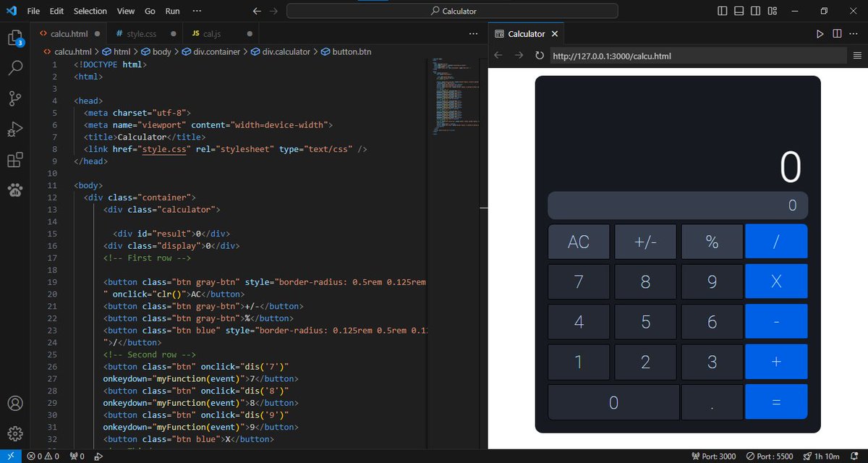This screenshot has width=868, height=463.
Task: Select body element in the breadcrumb
Action: pos(156,51)
